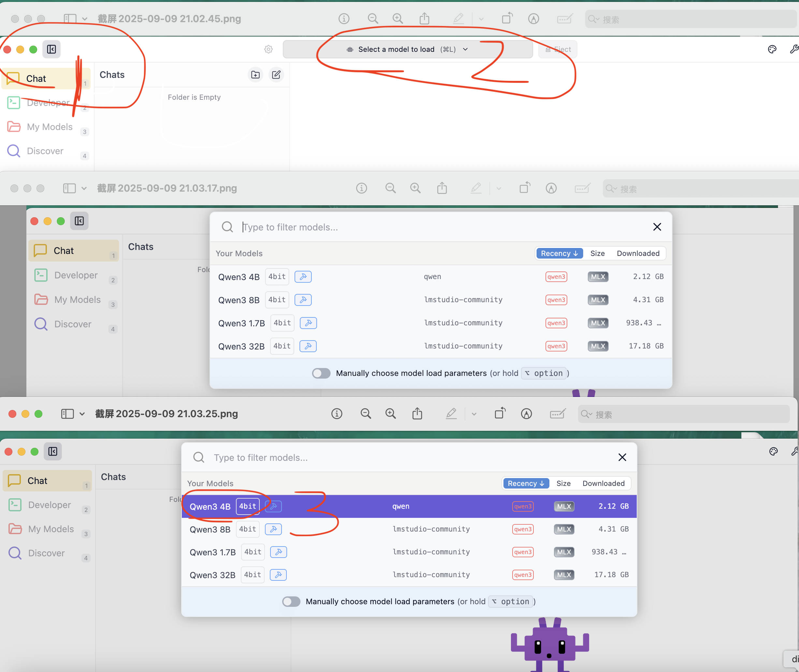
Task: Click zoom out icon in 21.03.25 Preview window
Action: [366, 414]
